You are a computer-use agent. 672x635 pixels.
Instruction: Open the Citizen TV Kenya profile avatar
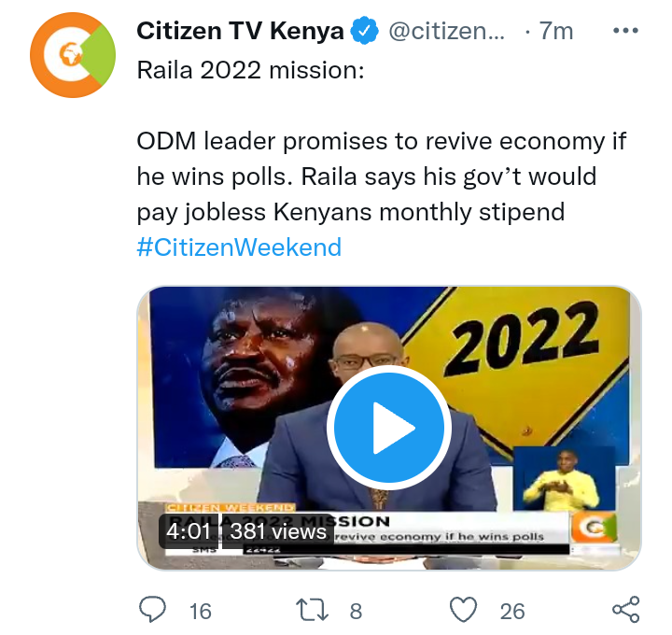tap(73, 55)
